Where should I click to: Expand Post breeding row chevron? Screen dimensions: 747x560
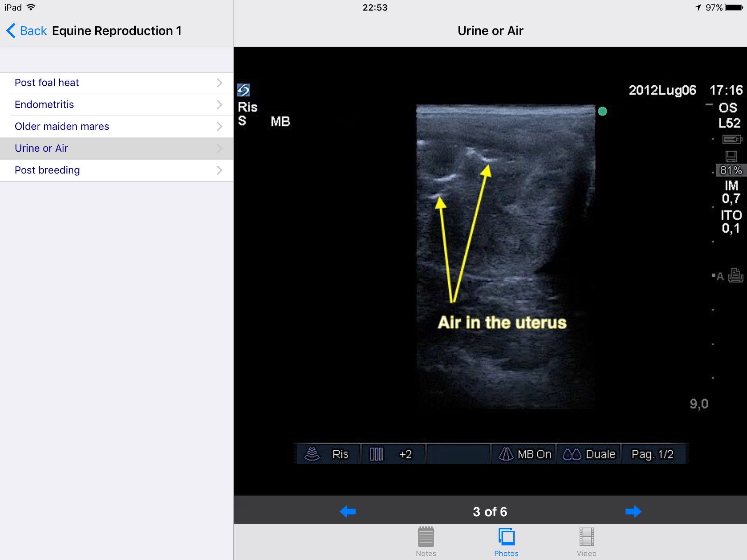pos(219,170)
